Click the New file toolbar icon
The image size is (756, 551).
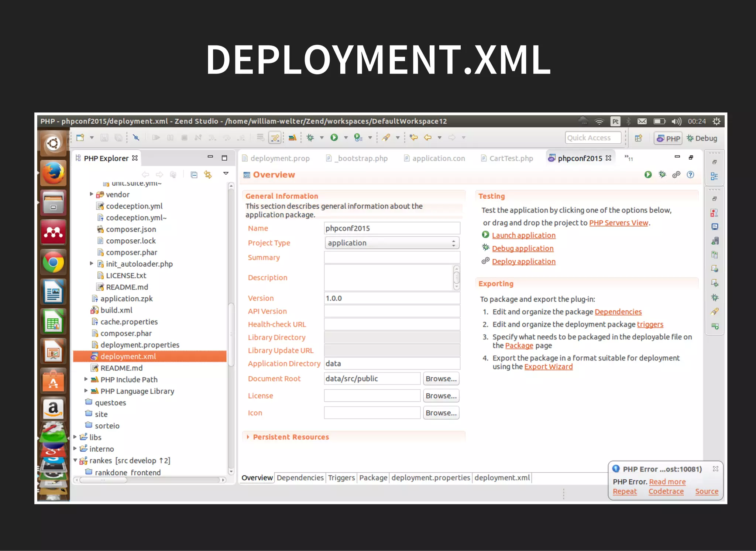pos(80,137)
